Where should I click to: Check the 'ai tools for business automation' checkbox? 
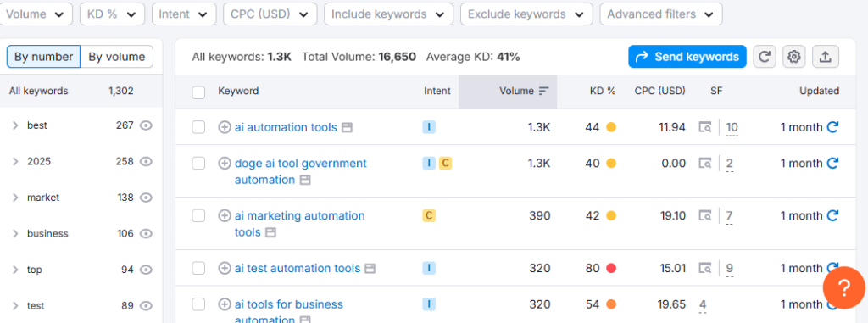(x=198, y=304)
